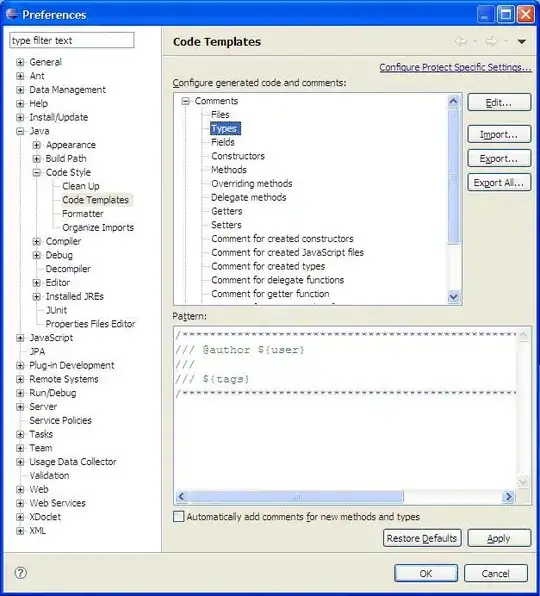Expand the Installed JREs node
Image resolution: width=540 pixels, height=596 pixels.
[x=36, y=296]
